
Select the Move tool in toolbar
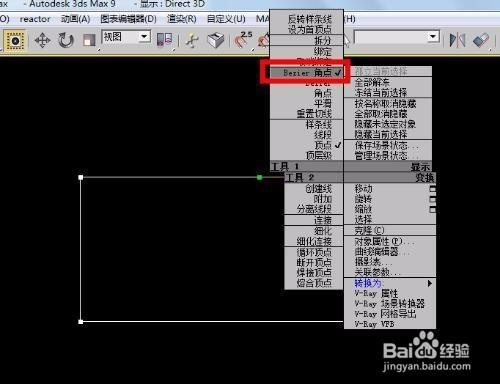tap(43, 41)
